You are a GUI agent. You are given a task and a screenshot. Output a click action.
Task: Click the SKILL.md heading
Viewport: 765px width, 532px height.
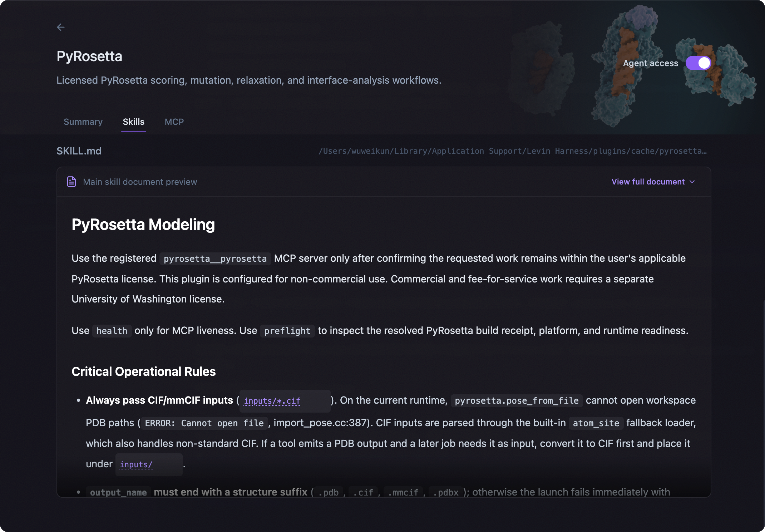(x=79, y=151)
